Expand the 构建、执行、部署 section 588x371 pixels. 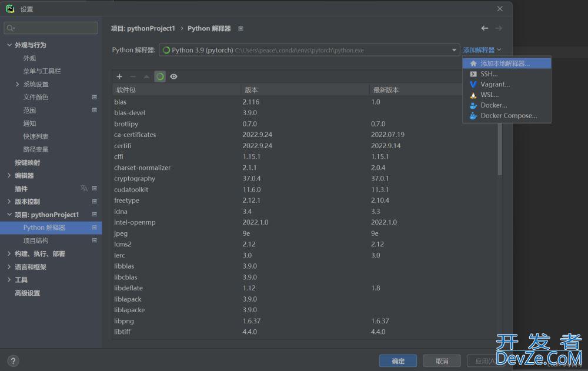[9, 254]
